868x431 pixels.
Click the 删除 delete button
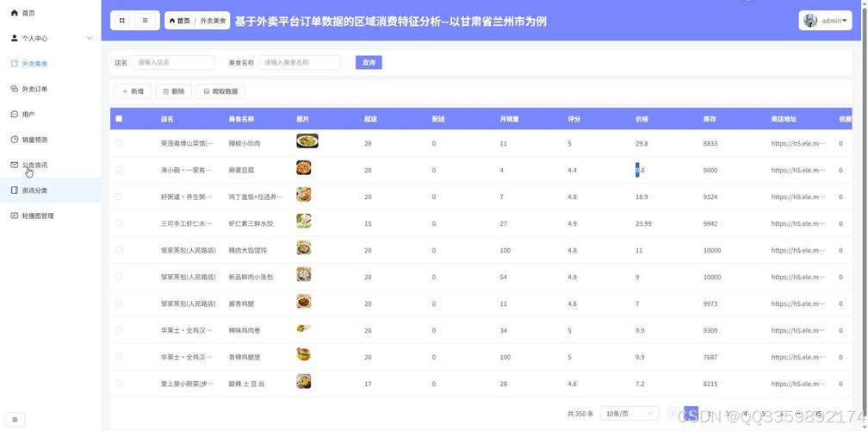pyautogui.click(x=174, y=91)
